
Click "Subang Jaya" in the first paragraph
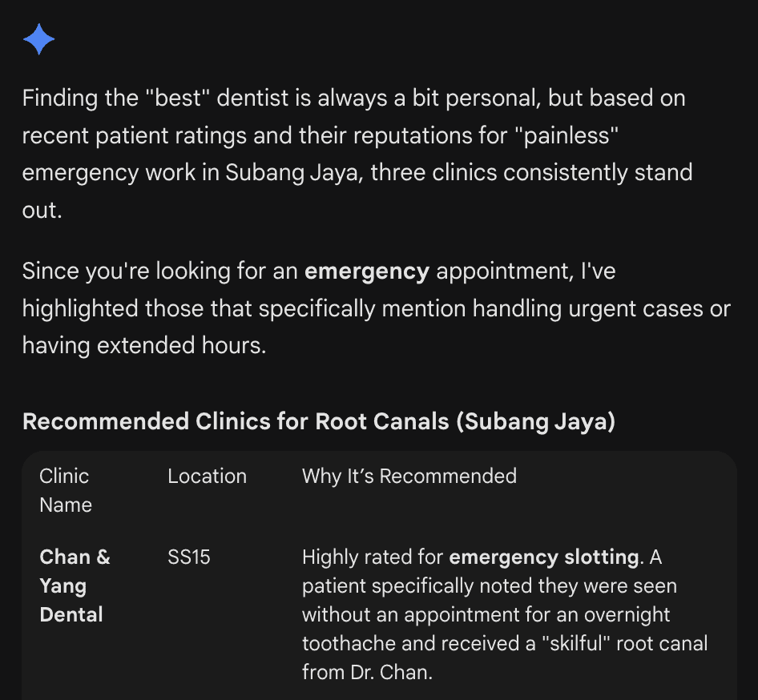pyautogui.click(x=290, y=173)
